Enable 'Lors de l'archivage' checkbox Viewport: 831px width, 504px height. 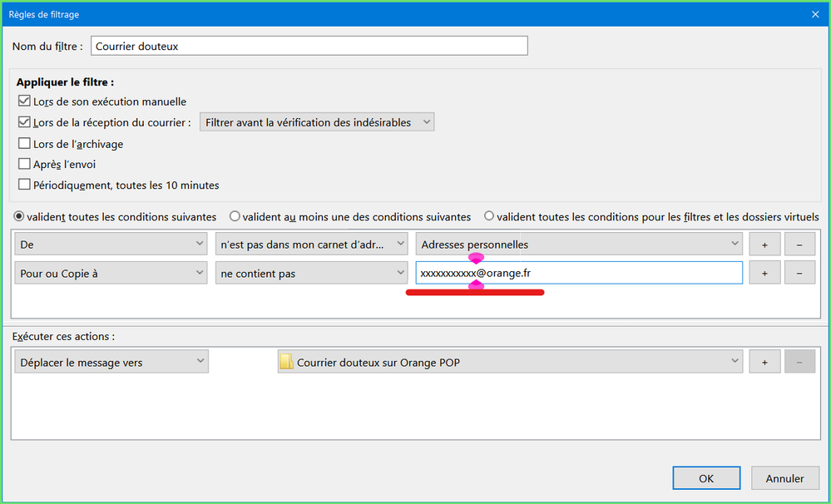coord(24,144)
